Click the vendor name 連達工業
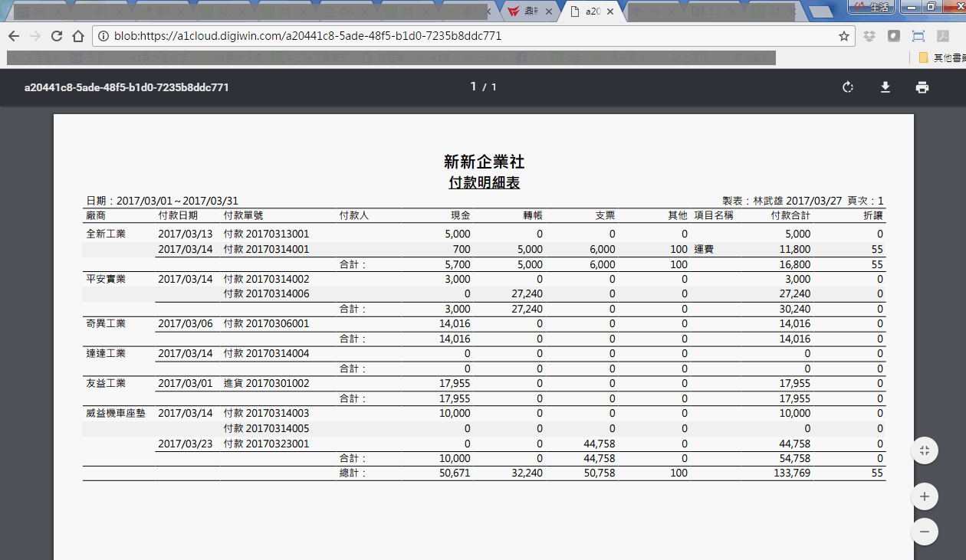The height and width of the screenshot is (560, 966). point(106,353)
